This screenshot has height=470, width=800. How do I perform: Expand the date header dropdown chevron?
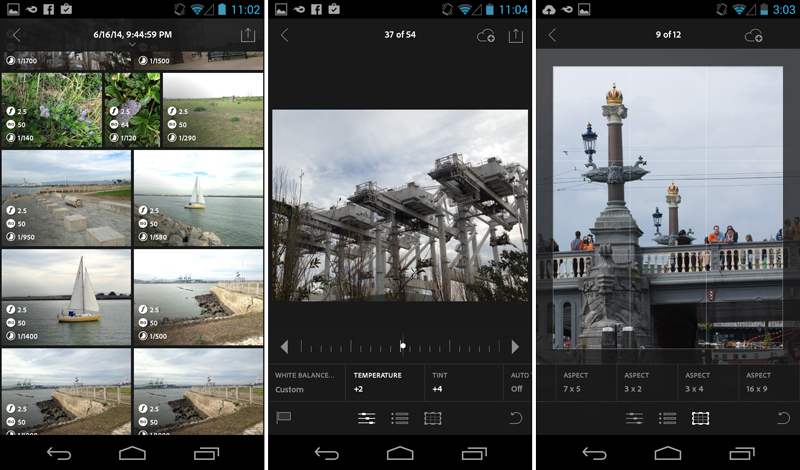point(132,46)
